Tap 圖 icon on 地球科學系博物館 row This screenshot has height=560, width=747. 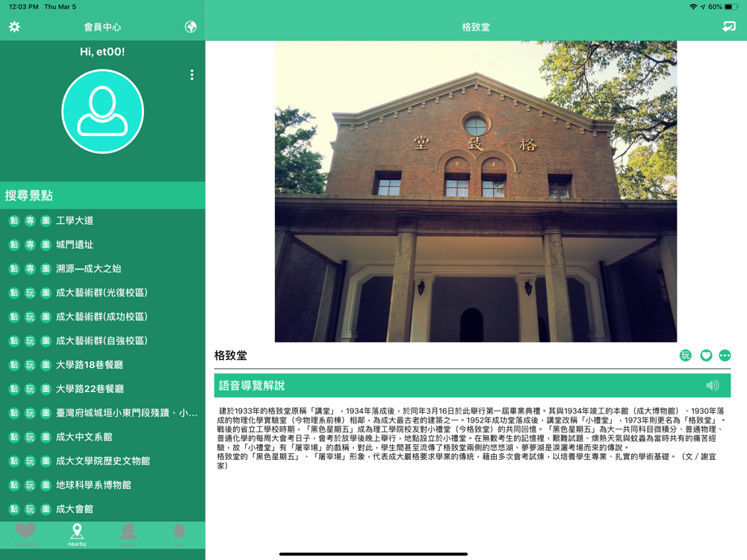point(46,485)
